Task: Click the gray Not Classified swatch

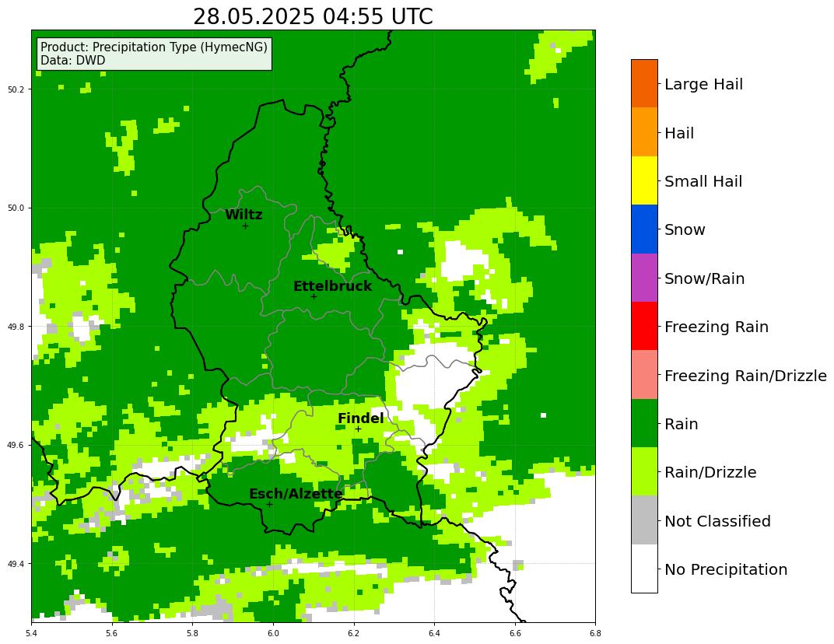Action: (x=644, y=520)
